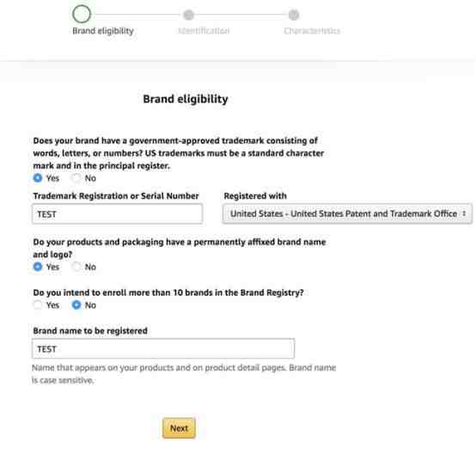Focus the Trademark Registration or Serial Number field
This screenshot has width=476, height=449.
click(x=117, y=214)
